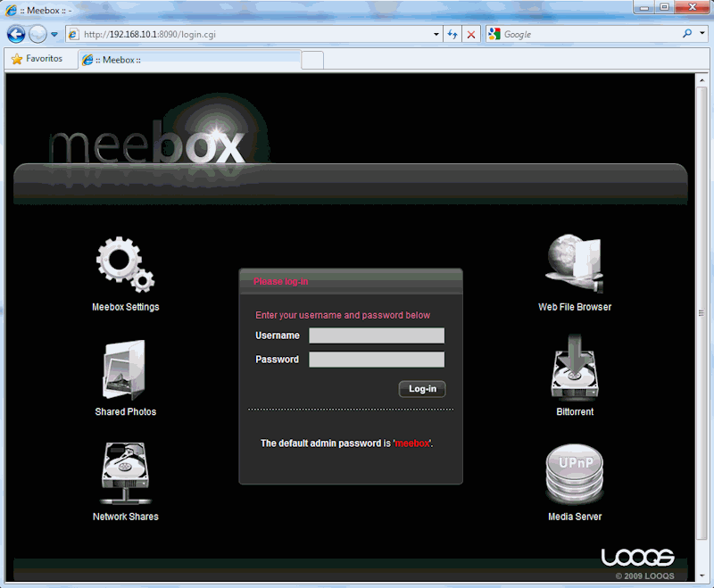Viewport: 714px width, 588px height.
Task: Click the page icon in the address bar
Action: 73,34
